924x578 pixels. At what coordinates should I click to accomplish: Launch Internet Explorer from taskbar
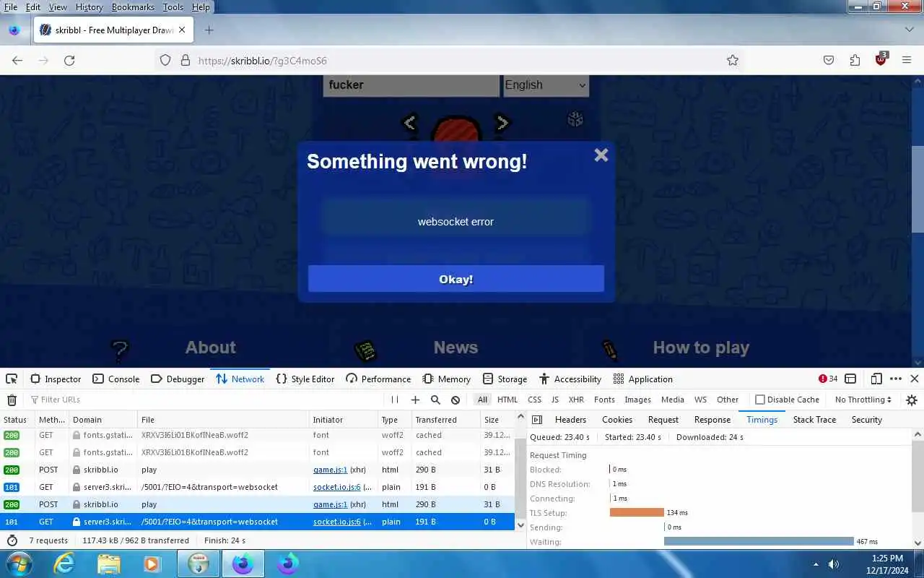[65, 564]
